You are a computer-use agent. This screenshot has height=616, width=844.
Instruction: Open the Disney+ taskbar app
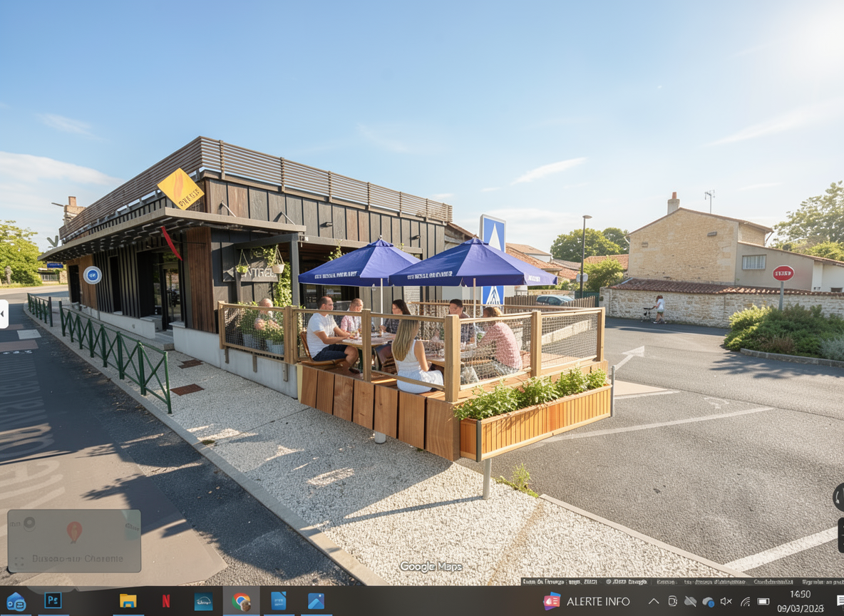click(203, 601)
